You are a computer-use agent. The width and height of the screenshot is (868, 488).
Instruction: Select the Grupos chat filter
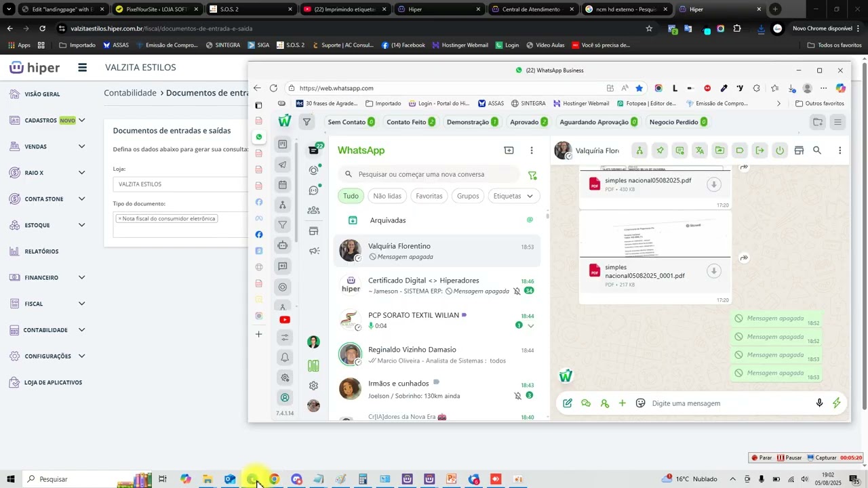point(468,196)
